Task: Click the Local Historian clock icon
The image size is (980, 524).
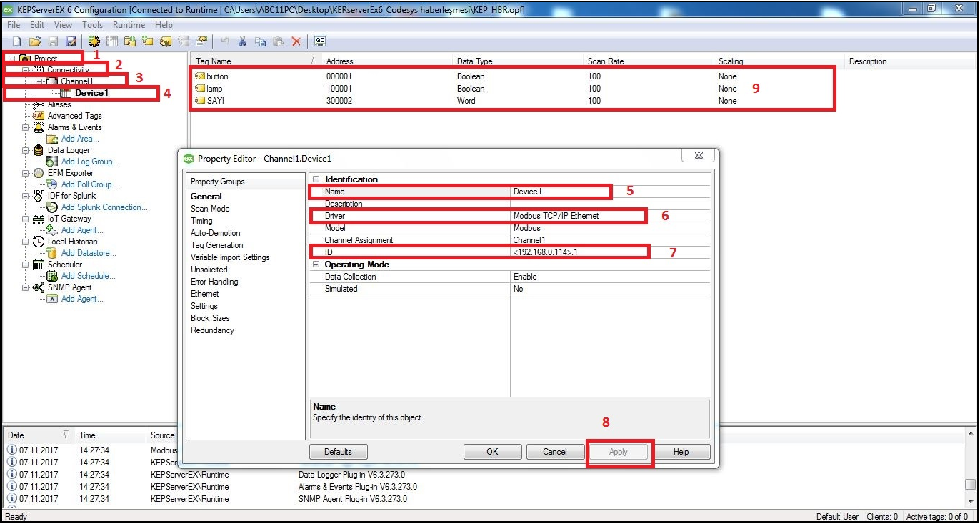Action: 39,242
